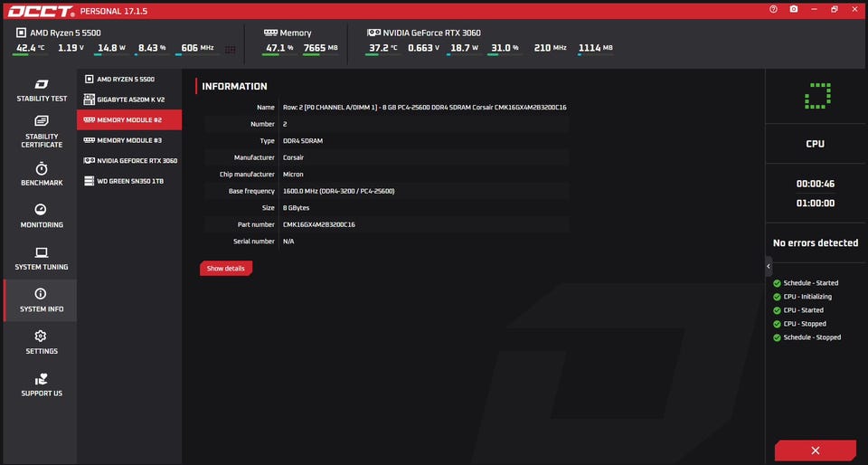868x465 pixels.
Task: Click the CPU clock 606 MHz reading
Action: (197, 48)
